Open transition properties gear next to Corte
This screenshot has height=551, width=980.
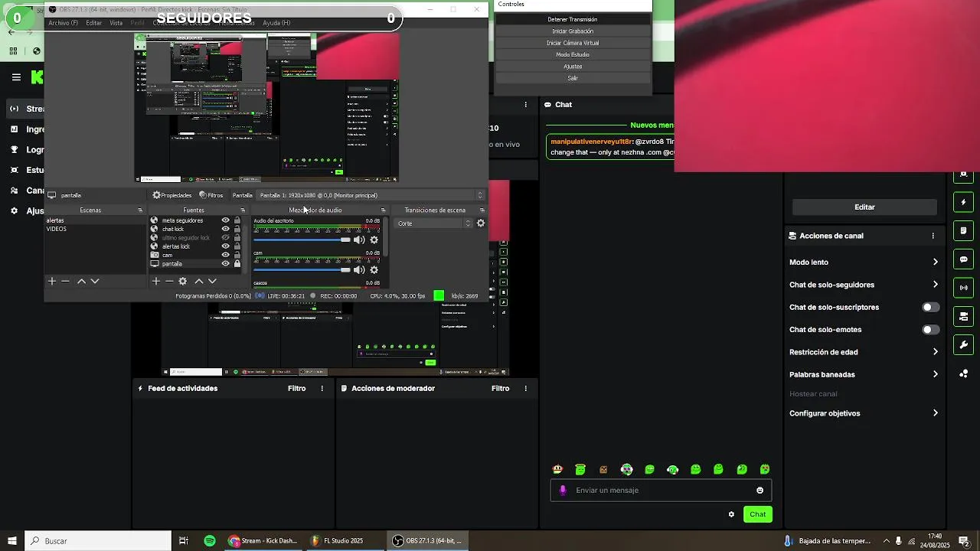tap(481, 223)
